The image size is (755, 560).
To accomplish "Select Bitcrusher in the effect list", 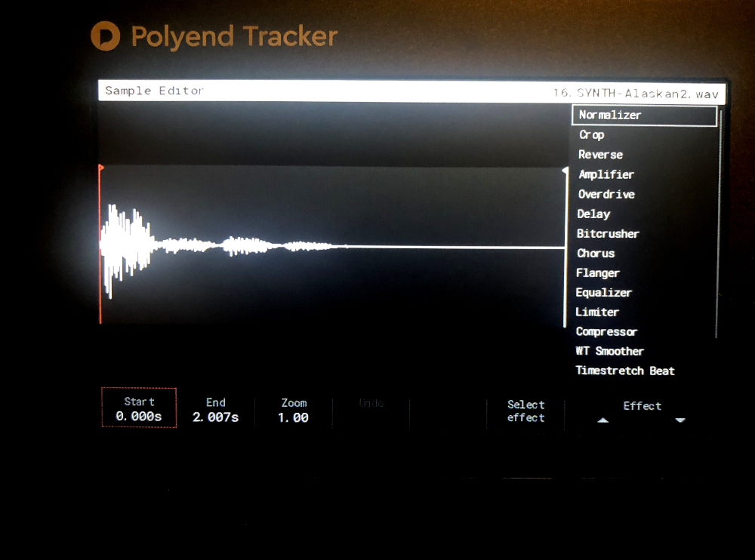I will coord(608,233).
